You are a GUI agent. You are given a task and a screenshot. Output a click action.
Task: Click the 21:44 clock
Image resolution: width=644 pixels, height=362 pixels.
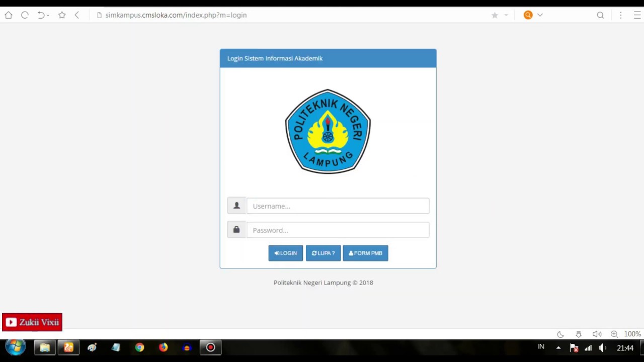625,348
